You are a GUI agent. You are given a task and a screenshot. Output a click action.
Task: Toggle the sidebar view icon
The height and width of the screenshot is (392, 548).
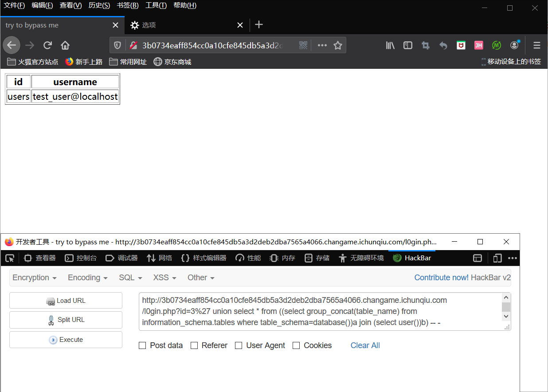pos(408,45)
